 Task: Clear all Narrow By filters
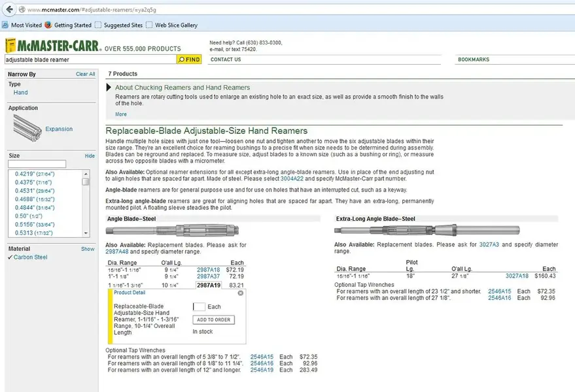point(85,74)
